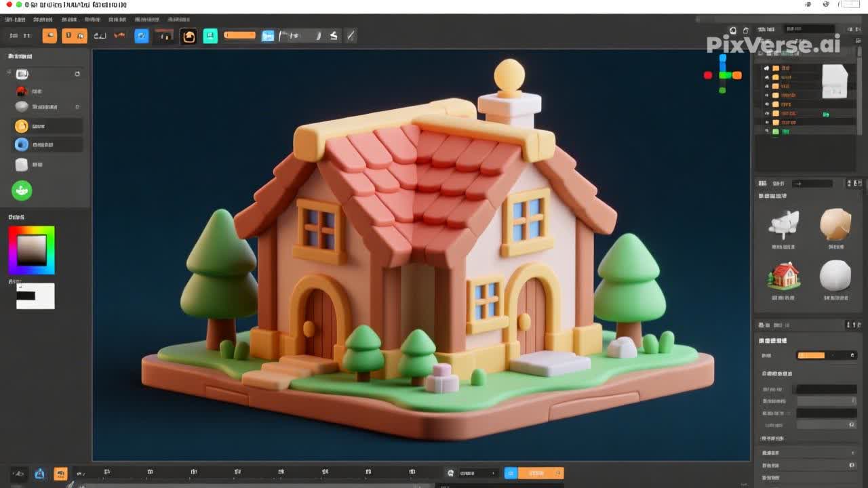Expand the first collapsed section in lower-right panel
The height and width of the screenshot is (488, 868).
point(807,452)
